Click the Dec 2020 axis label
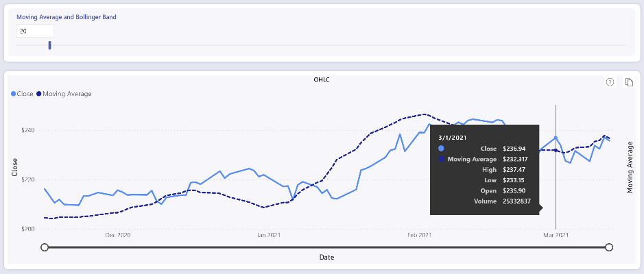Image resolution: width=644 pixels, height=274 pixels. coord(117,235)
